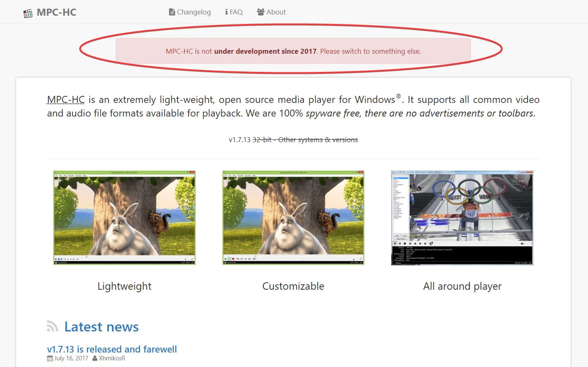
Task: Open Other systems & versions link
Action: click(x=318, y=140)
